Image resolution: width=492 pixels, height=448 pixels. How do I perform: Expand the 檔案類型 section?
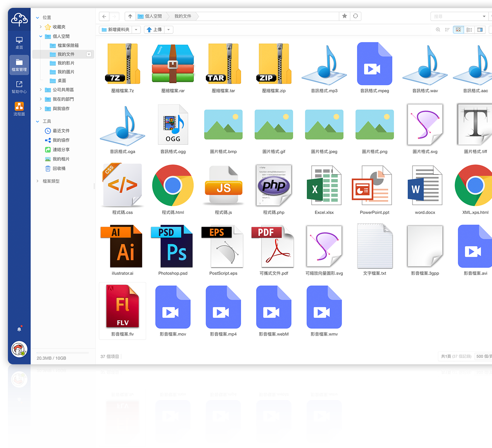pyautogui.click(x=37, y=181)
